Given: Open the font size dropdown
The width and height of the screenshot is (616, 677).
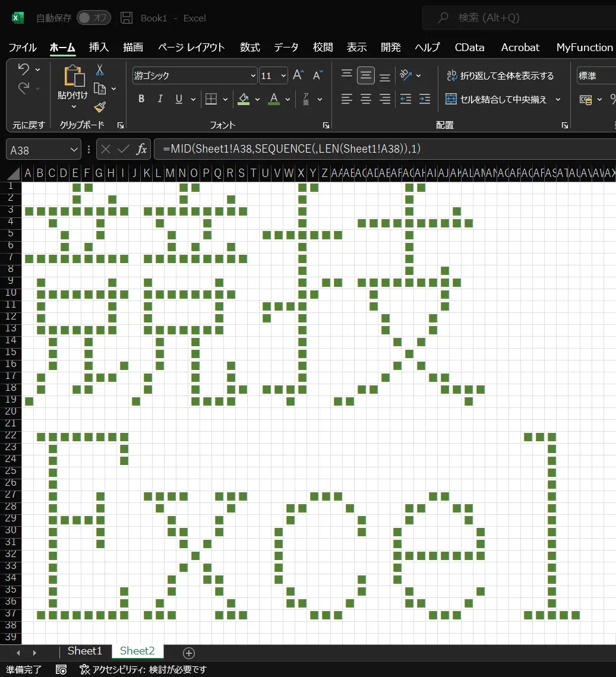Looking at the screenshot, I should point(283,76).
